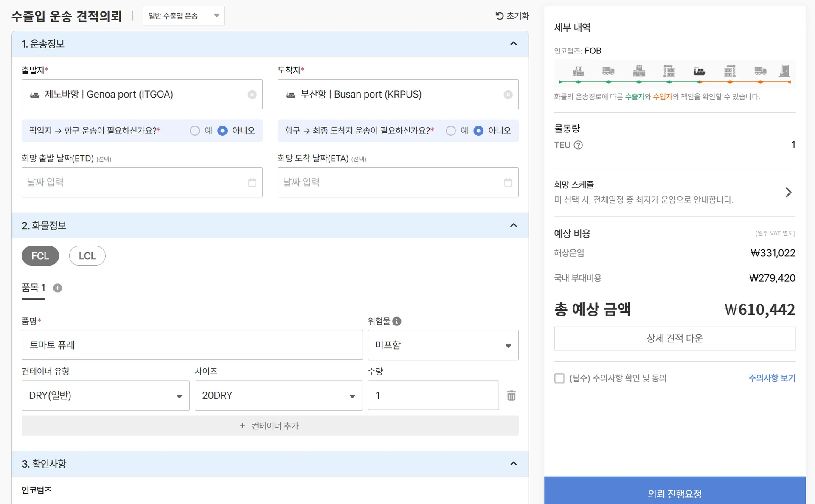The height and width of the screenshot is (504, 815).
Task: Open the 일반 수출입 운송 dropdown
Action: (183, 16)
